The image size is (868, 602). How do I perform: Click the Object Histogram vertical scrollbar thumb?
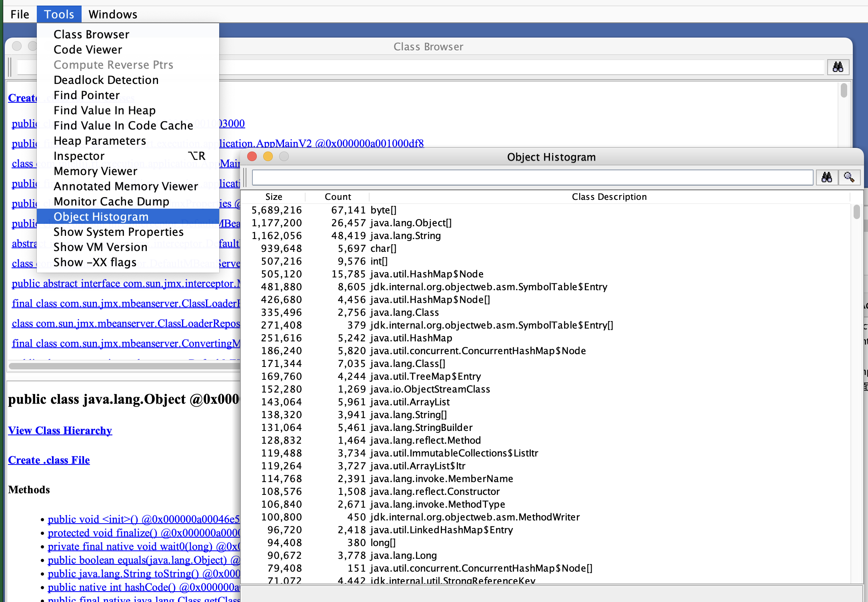point(856,212)
